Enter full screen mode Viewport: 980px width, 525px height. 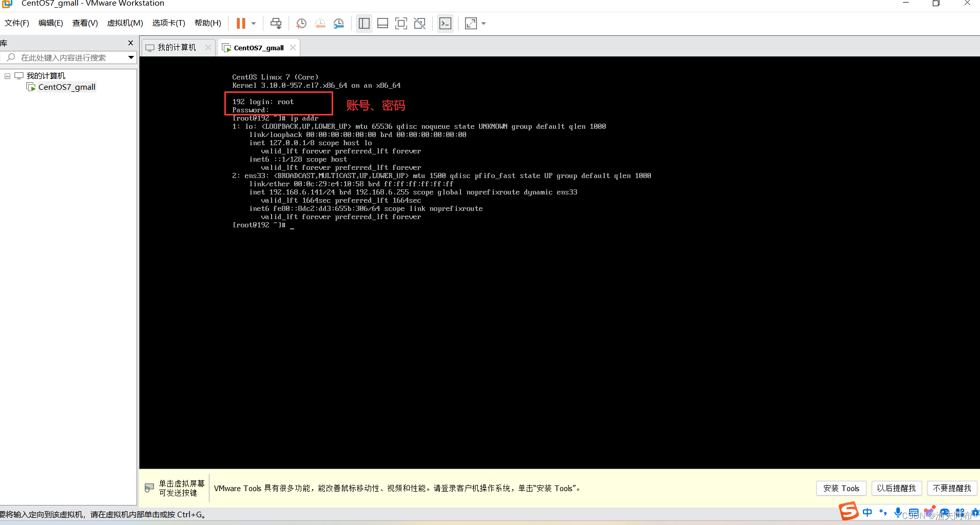(401, 23)
